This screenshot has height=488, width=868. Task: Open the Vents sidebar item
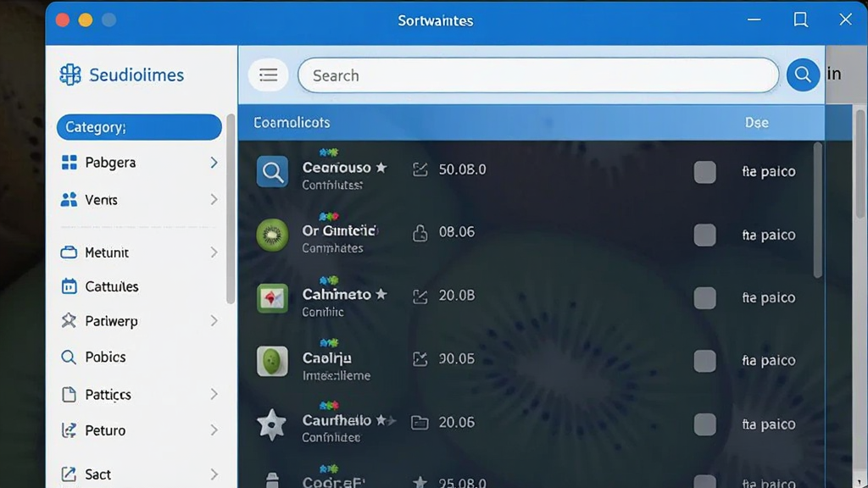[x=140, y=200]
